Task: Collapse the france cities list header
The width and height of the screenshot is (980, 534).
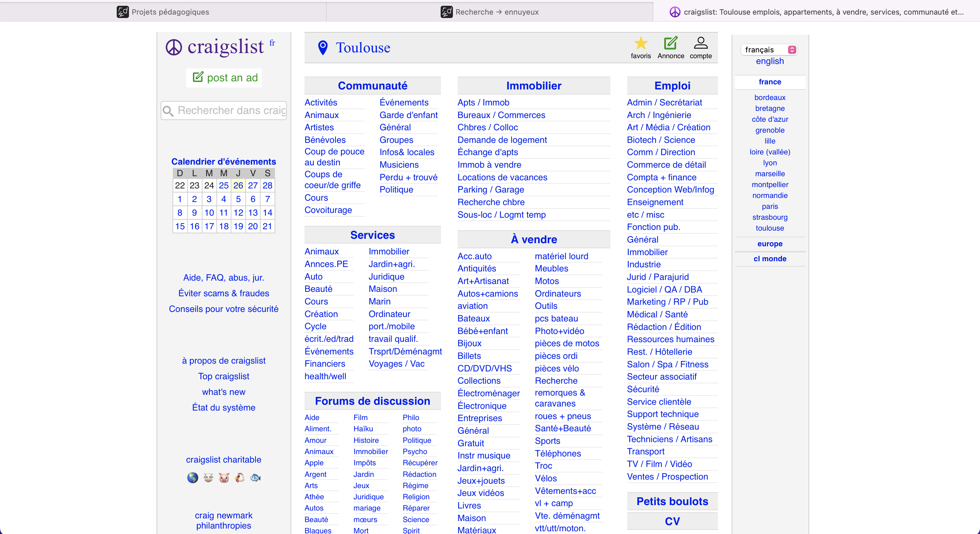Action: click(770, 82)
